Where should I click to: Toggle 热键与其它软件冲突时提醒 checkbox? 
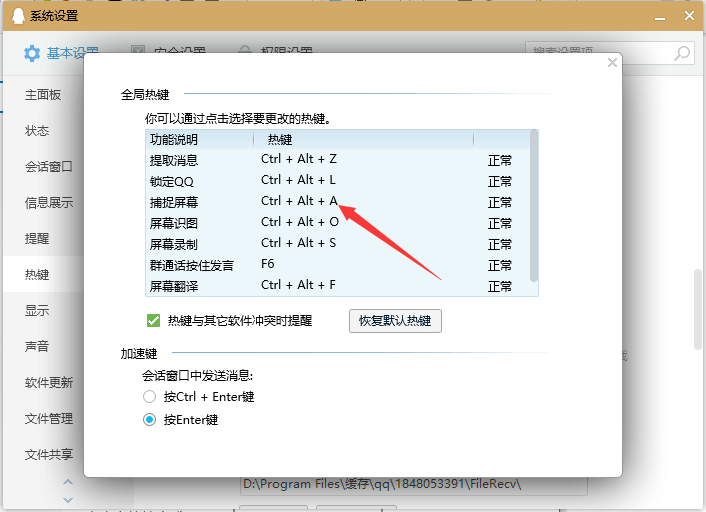click(x=154, y=321)
